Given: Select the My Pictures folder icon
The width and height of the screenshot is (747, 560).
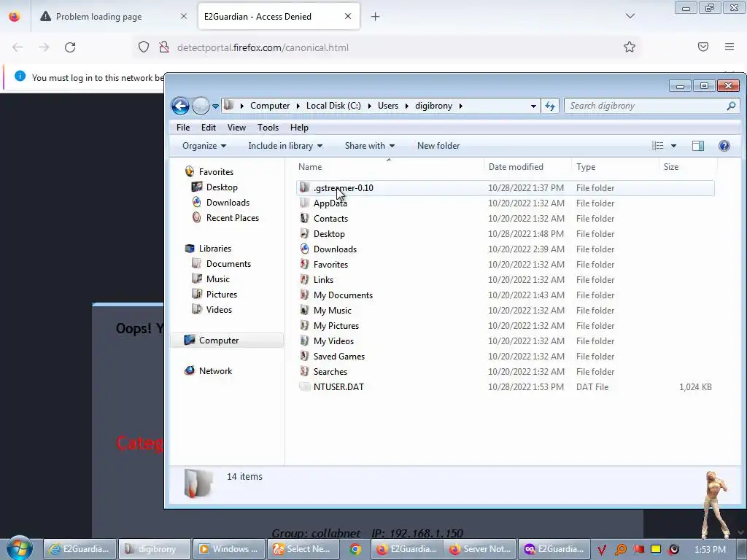Looking at the screenshot, I should click(x=304, y=325).
